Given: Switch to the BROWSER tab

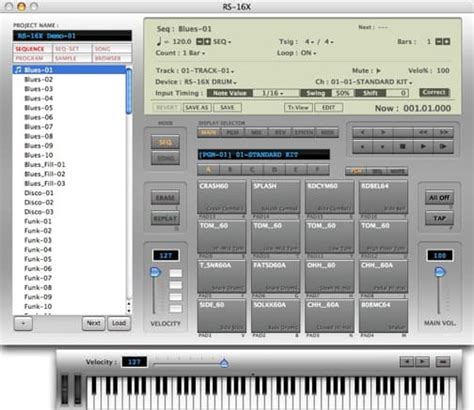Looking at the screenshot, I should pos(112,58).
